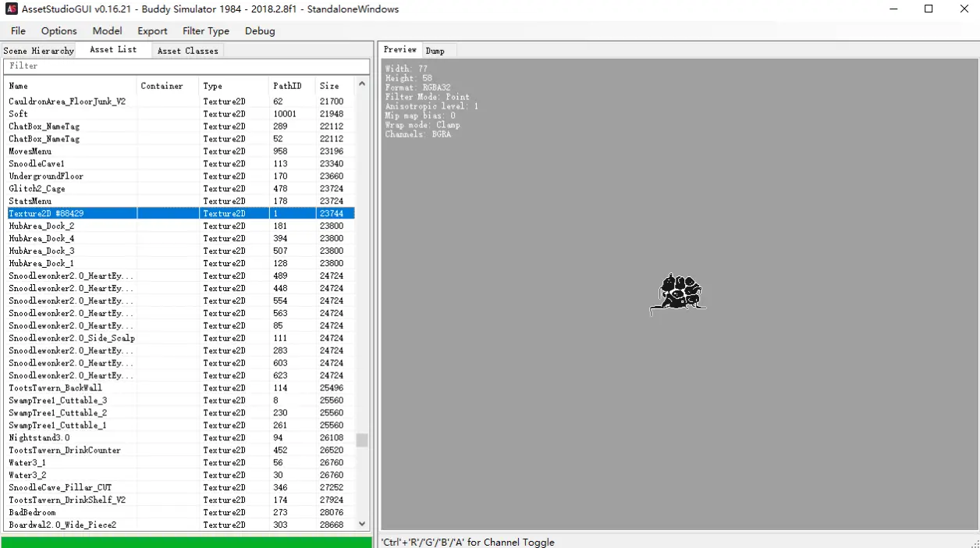Select the SwampTree1_Cuttable_3 row
Viewport: 980px width, 548px height.
click(x=179, y=400)
